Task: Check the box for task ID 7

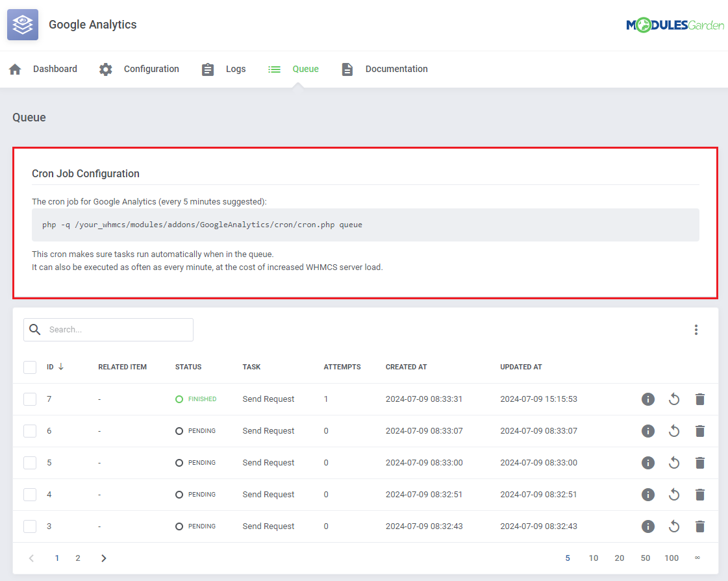Action: [30, 399]
